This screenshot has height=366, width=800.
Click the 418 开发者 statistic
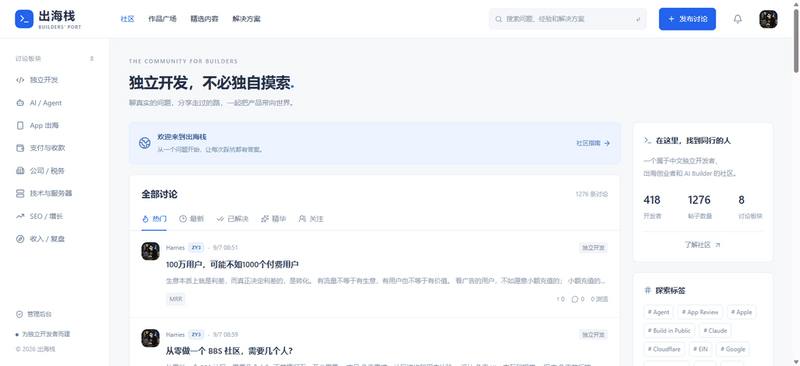tap(653, 206)
